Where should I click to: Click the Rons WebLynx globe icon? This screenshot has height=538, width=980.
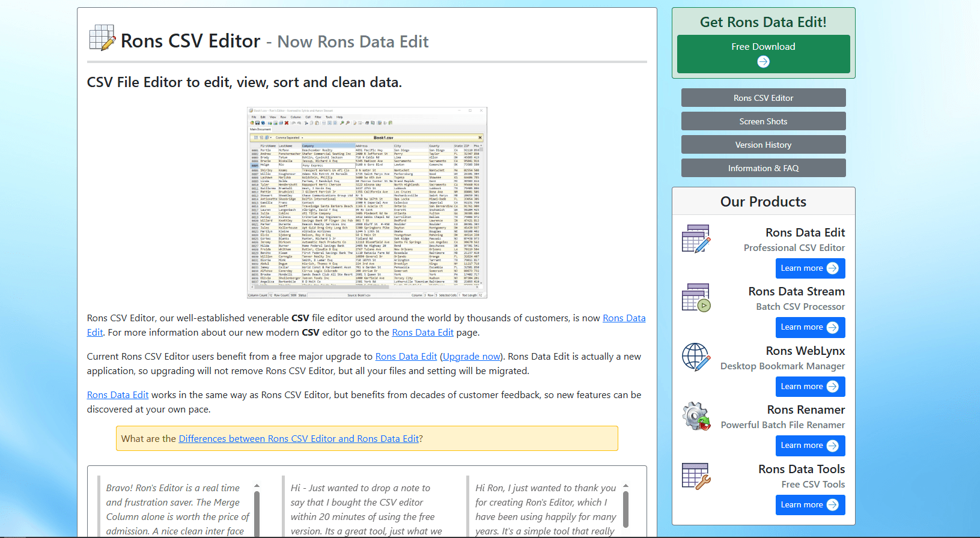pos(696,357)
